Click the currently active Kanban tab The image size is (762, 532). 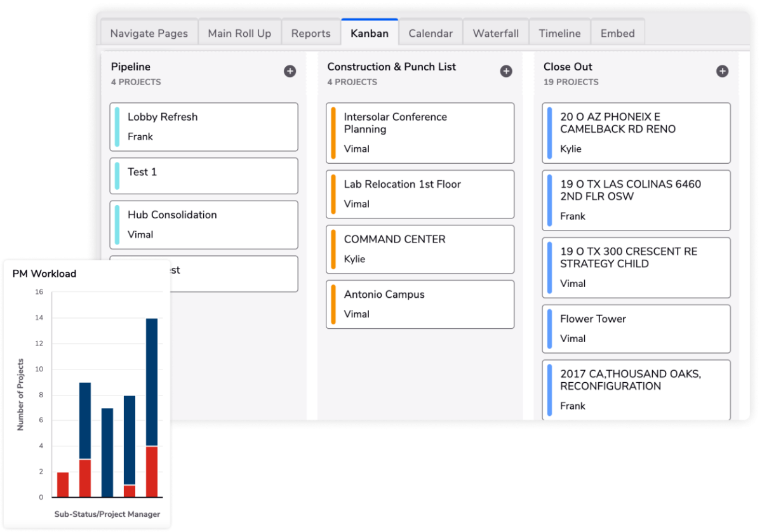pyautogui.click(x=370, y=32)
